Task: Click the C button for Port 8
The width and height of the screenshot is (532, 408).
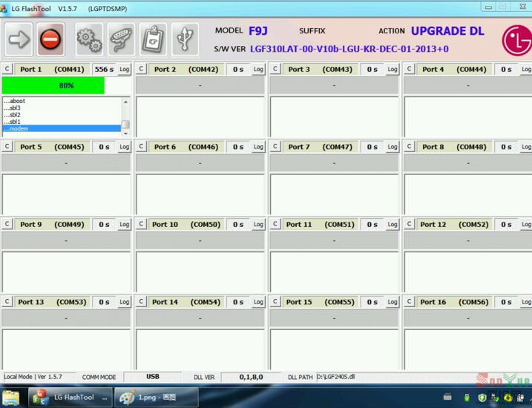Action: click(409, 147)
